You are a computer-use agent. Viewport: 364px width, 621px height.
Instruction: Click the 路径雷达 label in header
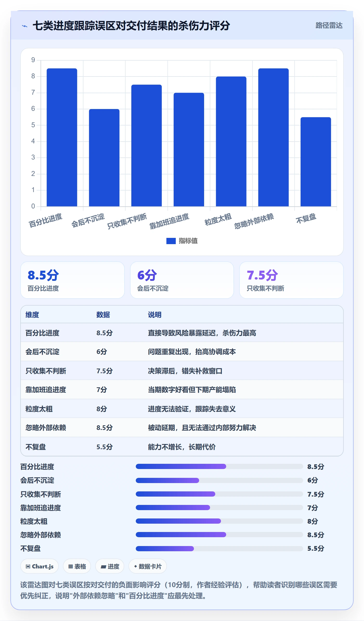pyautogui.click(x=329, y=26)
